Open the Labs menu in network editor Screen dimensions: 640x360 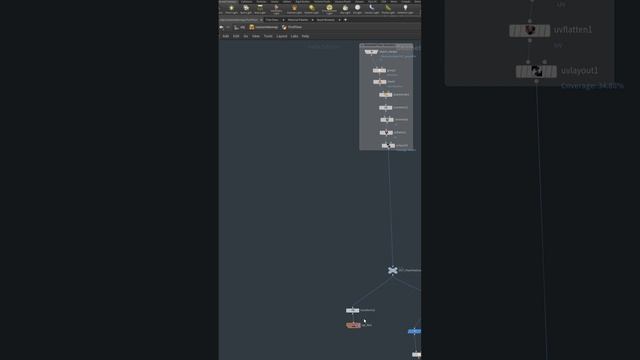point(294,36)
